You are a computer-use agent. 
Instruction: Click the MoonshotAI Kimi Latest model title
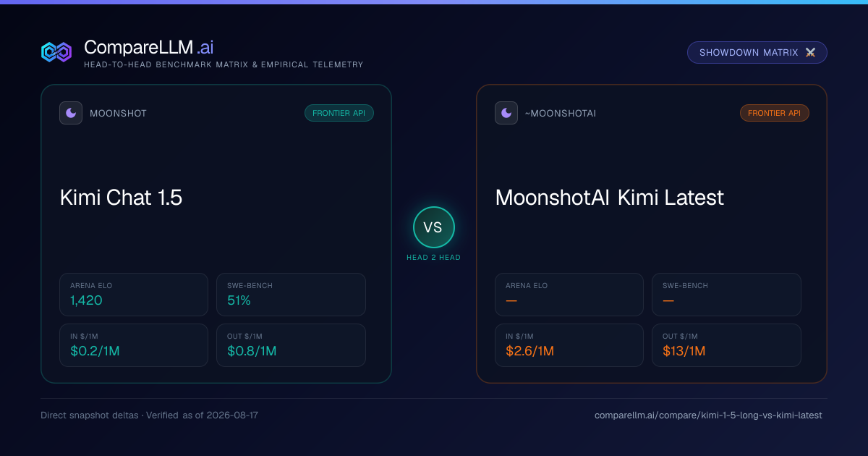coord(610,198)
